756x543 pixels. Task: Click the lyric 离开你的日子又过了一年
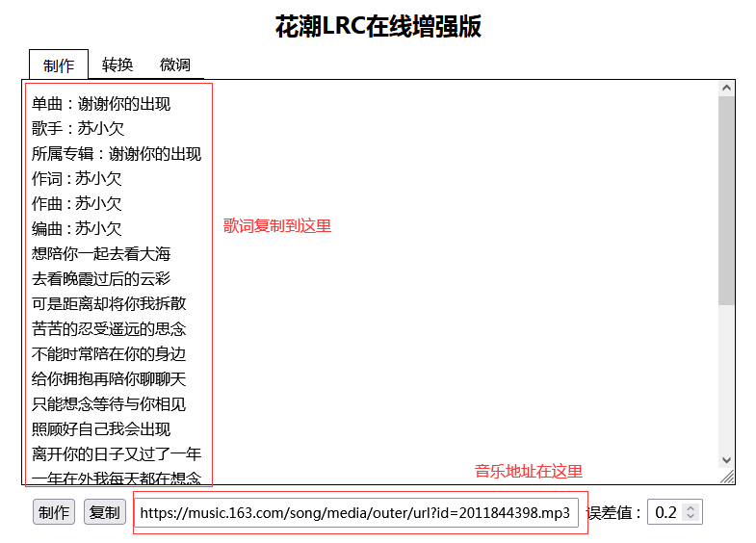tap(117, 453)
